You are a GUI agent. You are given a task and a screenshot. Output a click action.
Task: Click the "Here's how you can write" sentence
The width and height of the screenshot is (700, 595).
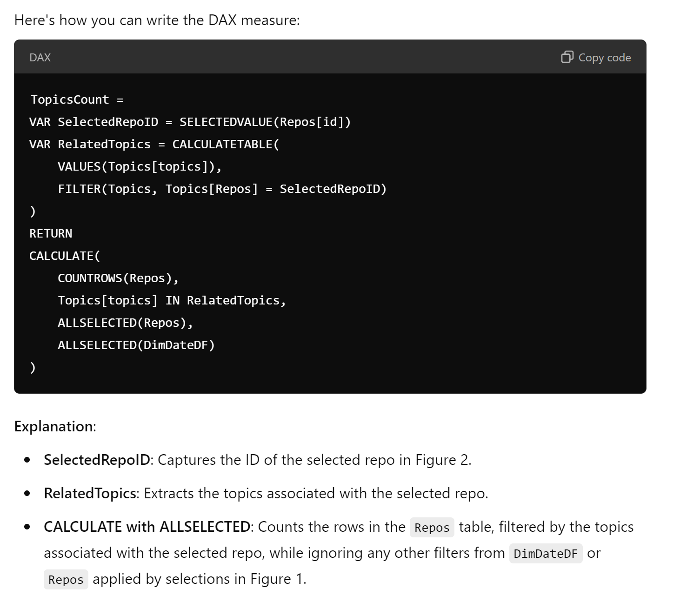click(x=157, y=20)
